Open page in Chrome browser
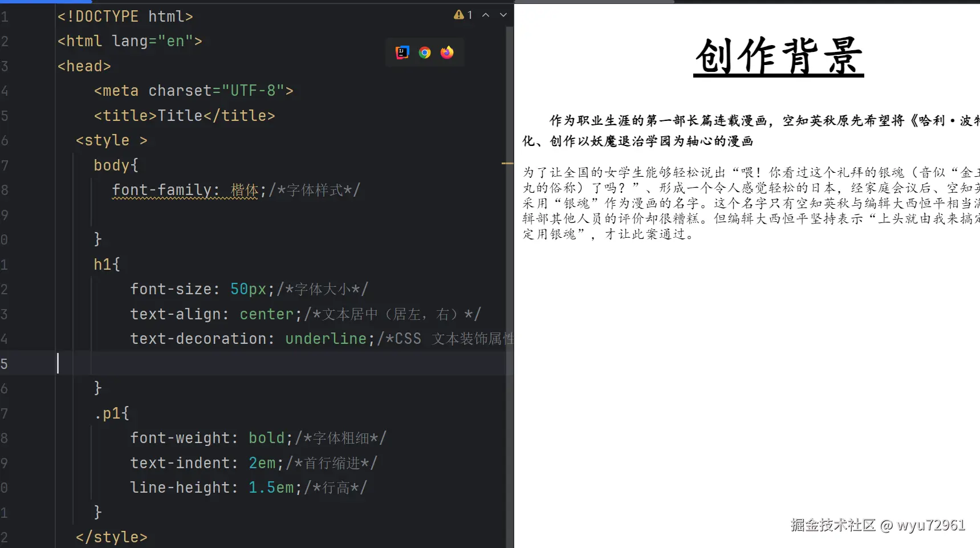The width and height of the screenshot is (980, 548). pyautogui.click(x=425, y=52)
